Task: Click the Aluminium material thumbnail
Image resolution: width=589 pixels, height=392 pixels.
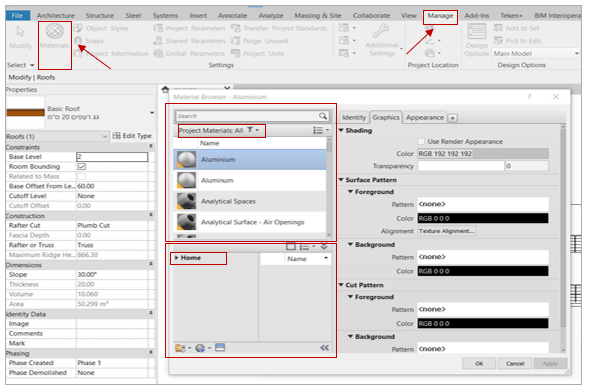Action: (186, 159)
